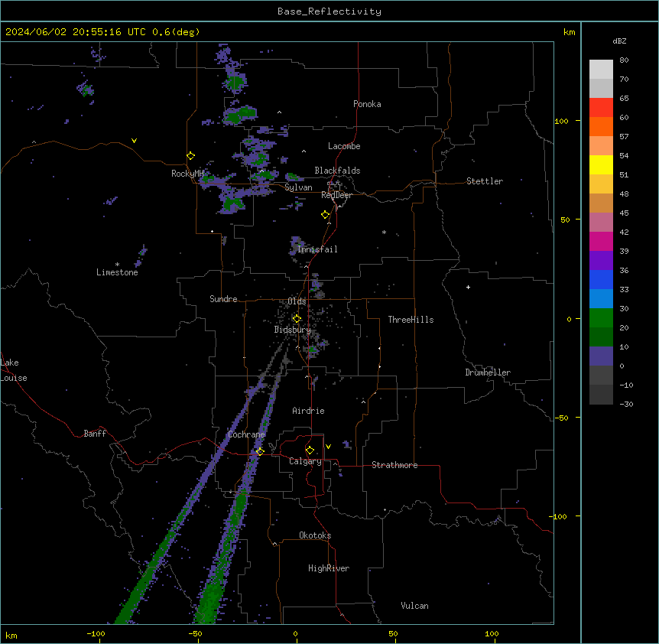Click the Limestone label on the map

pyautogui.click(x=117, y=272)
